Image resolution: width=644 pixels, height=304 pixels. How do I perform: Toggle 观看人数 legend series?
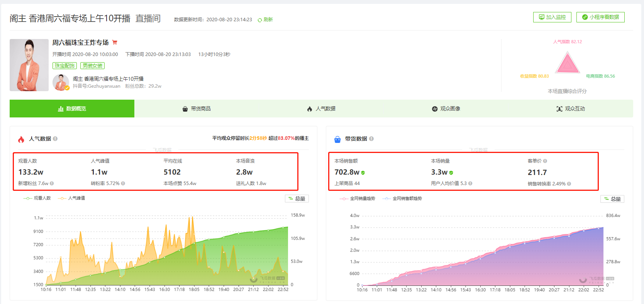tap(37, 198)
